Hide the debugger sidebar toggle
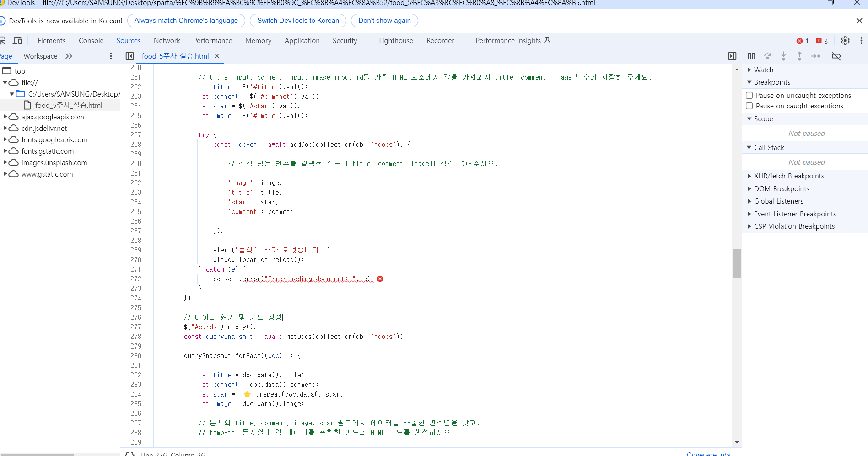 pyautogui.click(x=732, y=56)
